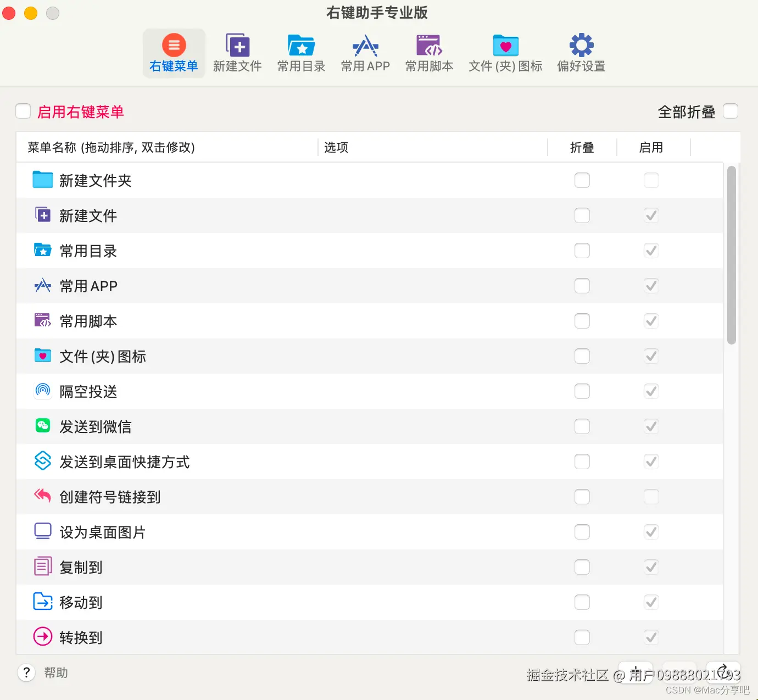Toggle the 全部折叠 checkbox
758x700 pixels.
coord(731,111)
